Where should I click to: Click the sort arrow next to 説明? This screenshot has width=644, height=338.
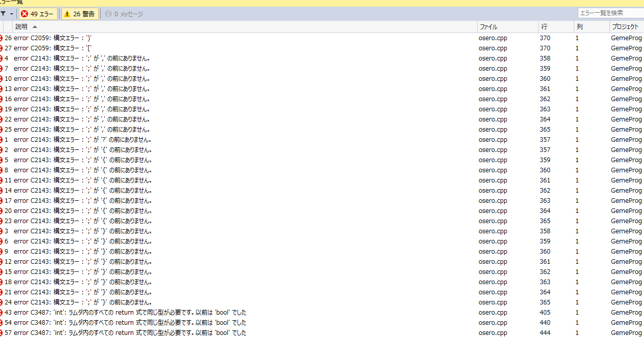pos(35,26)
